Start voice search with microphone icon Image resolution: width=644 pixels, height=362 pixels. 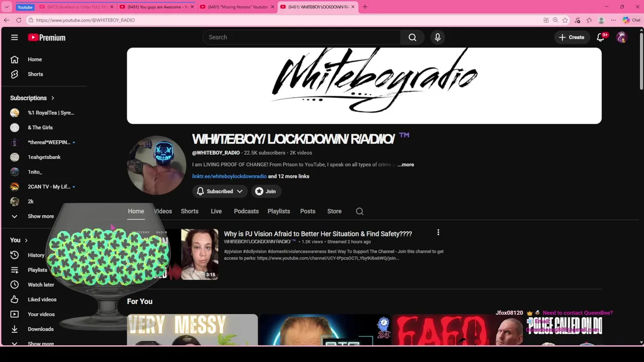point(438,37)
